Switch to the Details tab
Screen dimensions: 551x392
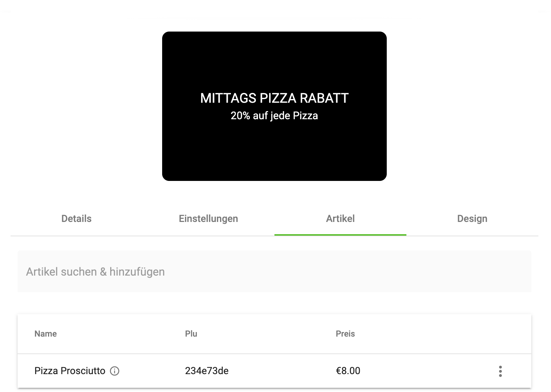click(77, 219)
